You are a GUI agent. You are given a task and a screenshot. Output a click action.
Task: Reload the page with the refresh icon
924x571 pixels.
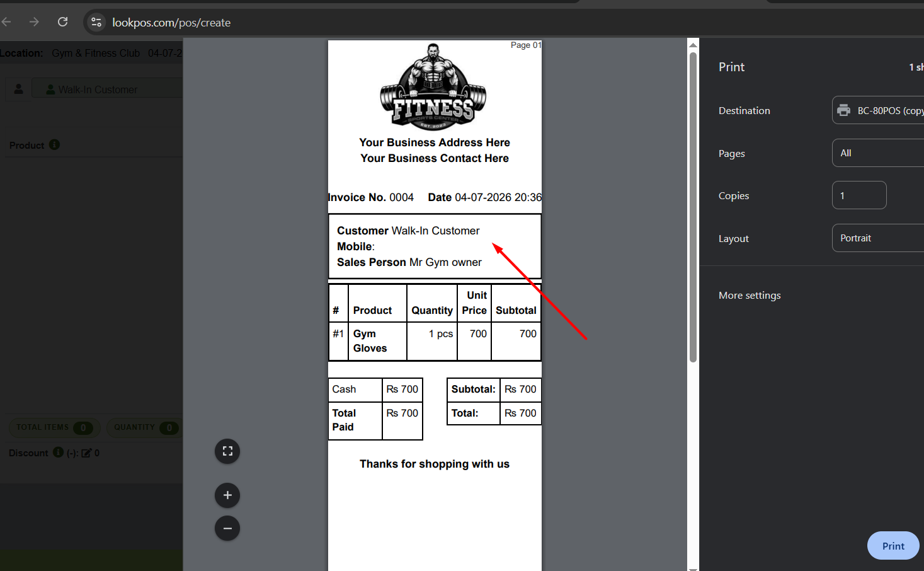click(62, 22)
